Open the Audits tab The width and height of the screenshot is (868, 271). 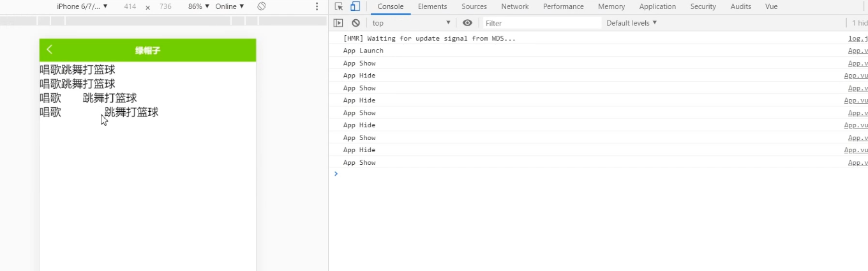tap(740, 6)
